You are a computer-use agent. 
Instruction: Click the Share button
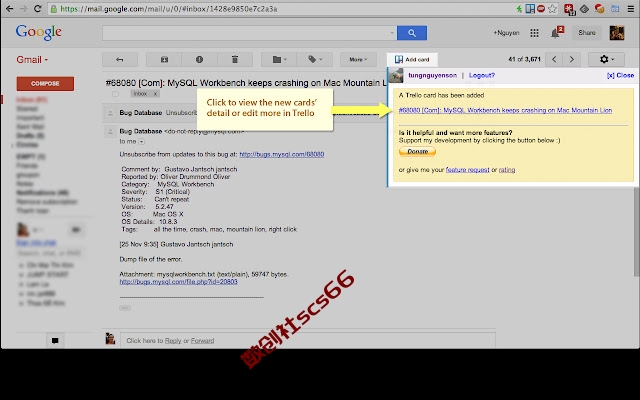coord(587,33)
